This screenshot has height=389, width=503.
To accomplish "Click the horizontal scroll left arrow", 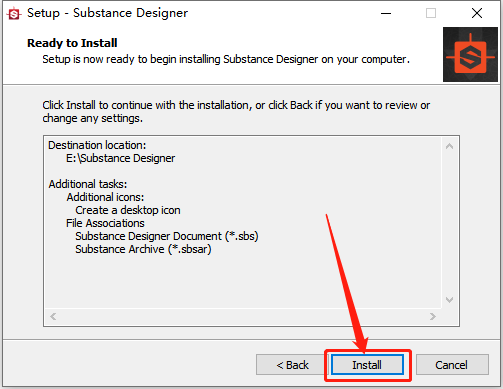I will coord(53,316).
